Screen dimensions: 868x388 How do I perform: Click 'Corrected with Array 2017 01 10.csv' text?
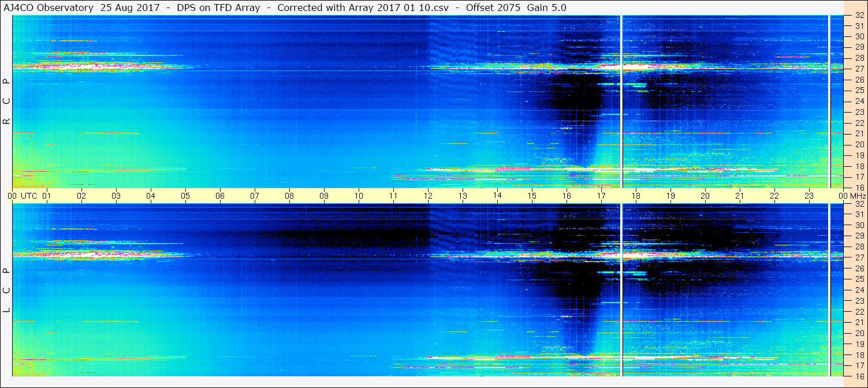pyautogui.click(x=363, y=8)
